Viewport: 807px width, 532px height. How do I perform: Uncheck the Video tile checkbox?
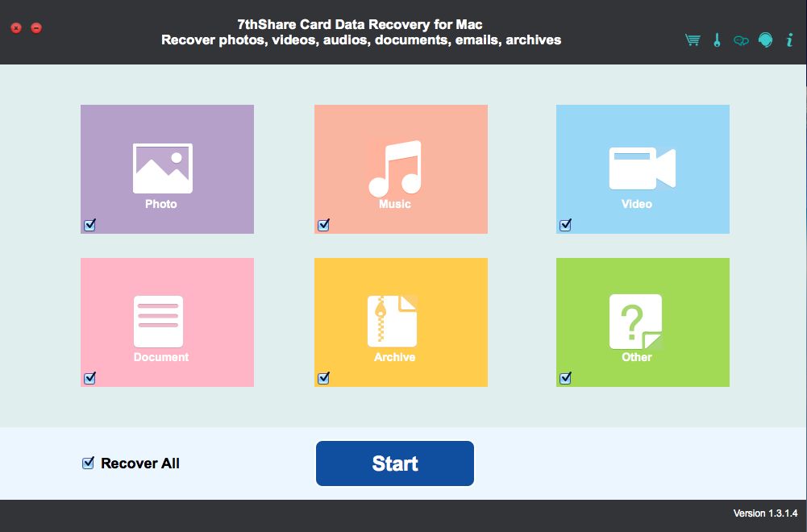click(x=566, y=225)
